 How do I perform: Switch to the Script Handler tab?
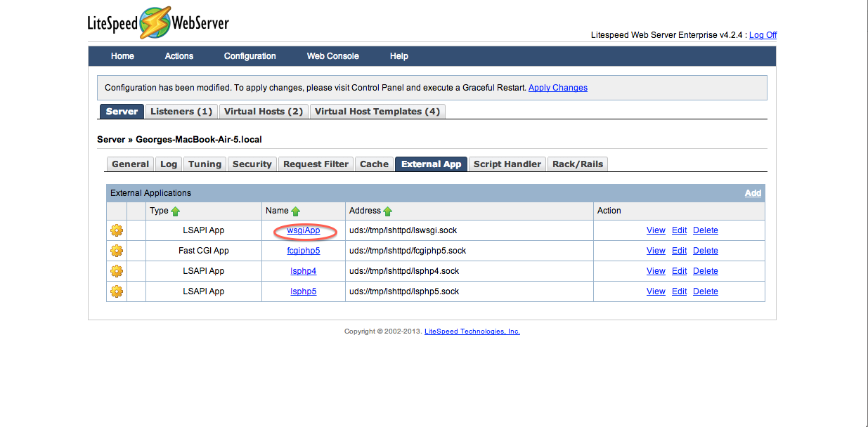coord(507,164)
